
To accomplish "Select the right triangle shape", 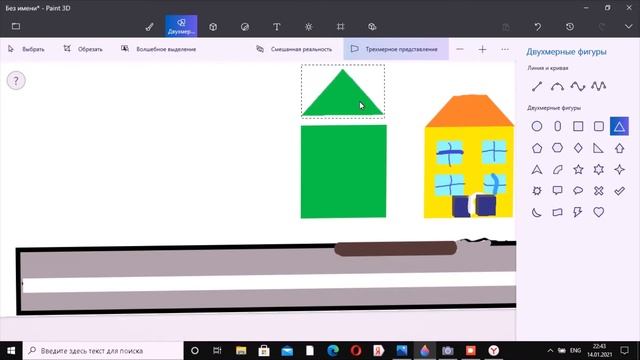I will tap(599, 148).
